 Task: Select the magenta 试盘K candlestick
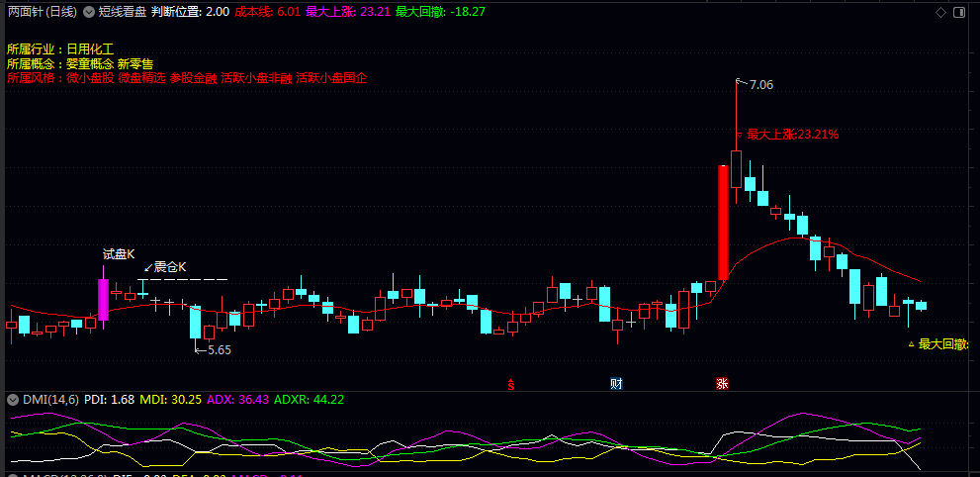click(104, 300)
